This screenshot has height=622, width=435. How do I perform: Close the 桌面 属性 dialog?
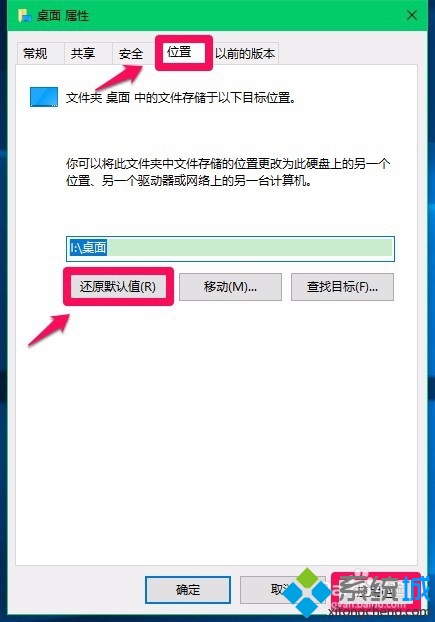(x=412, y=15)
